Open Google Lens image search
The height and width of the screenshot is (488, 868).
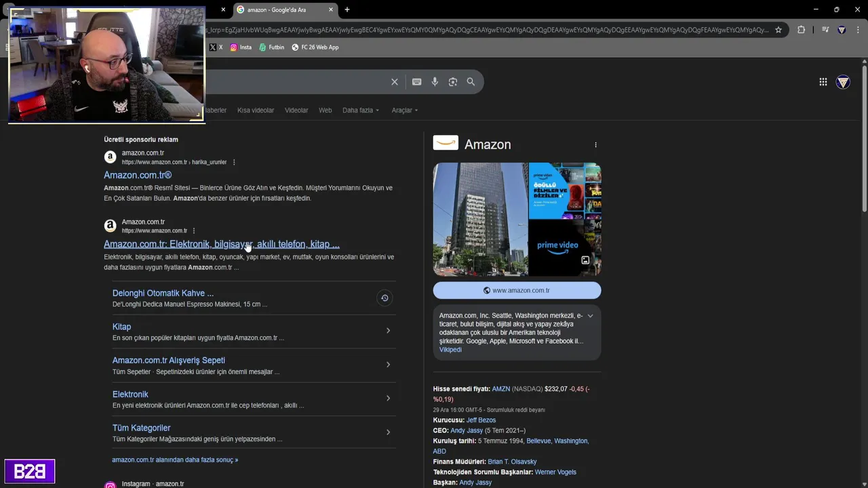[x=453, y=82]
